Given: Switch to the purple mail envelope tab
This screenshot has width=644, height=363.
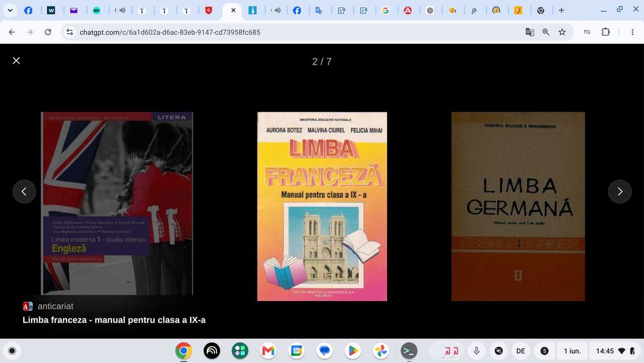Looking at the screenshot, I should click(73, 11).
